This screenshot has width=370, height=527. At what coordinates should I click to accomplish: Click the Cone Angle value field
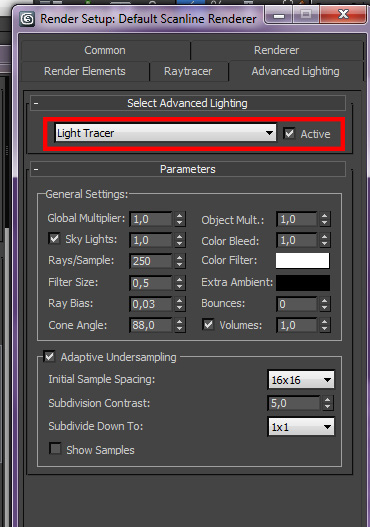click(x=151, y=325)
